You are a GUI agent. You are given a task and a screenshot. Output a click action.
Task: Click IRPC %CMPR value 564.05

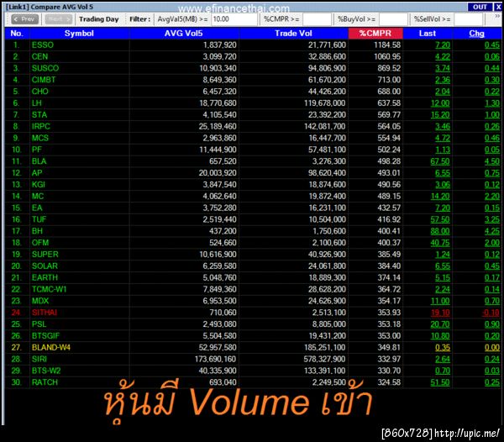pos(389,126)
